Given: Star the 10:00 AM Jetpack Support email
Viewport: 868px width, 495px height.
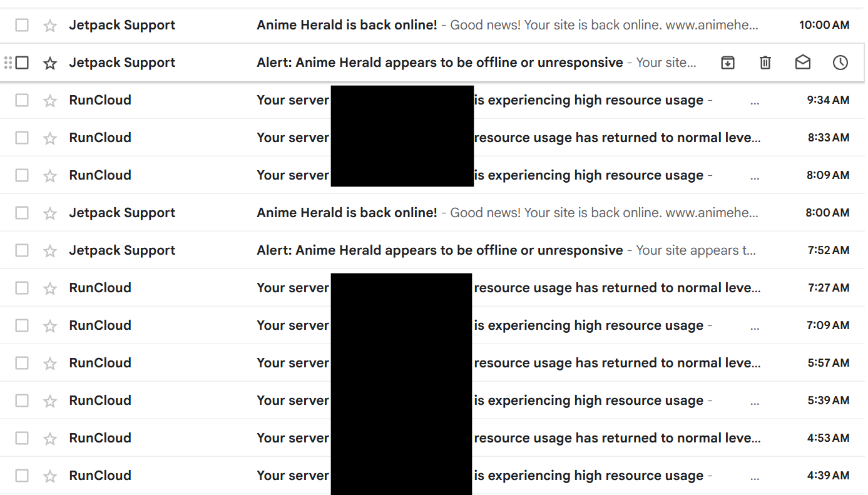Looking at the screenshot, I should [x=50, y=26].
